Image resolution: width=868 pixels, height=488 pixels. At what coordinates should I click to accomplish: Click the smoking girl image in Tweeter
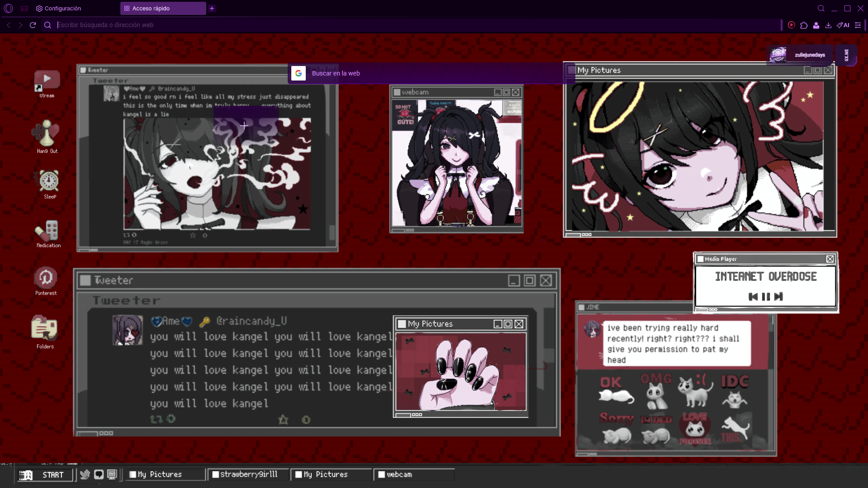coord(217,174)
